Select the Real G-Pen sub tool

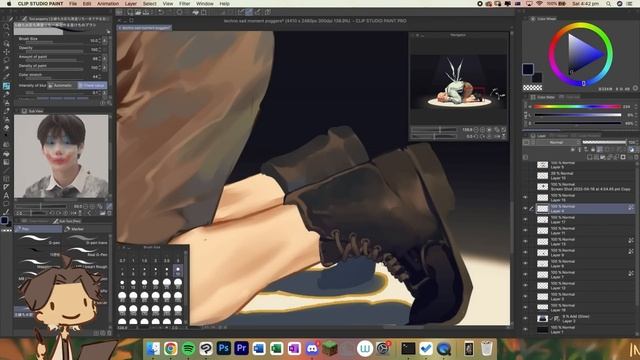coord(87,251)
